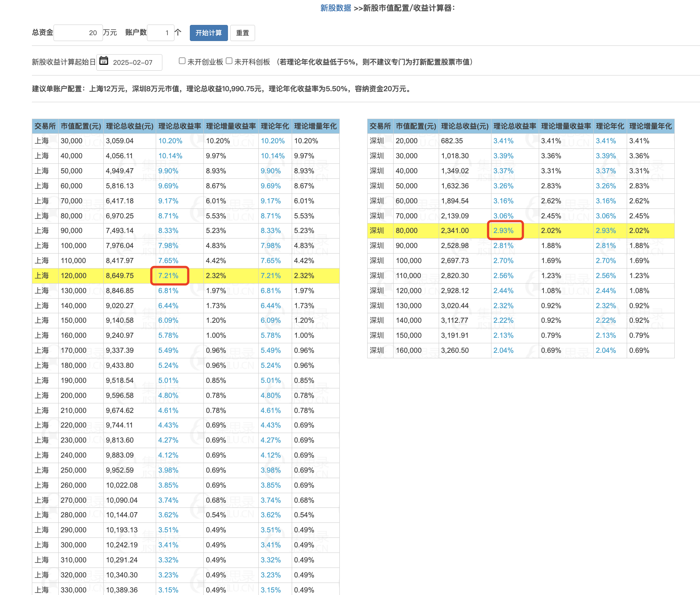Viewport: 700px width, 595px height.
Task: Click Shenzhen 2.04% total return link for 160,000
Action: [503, 351]
